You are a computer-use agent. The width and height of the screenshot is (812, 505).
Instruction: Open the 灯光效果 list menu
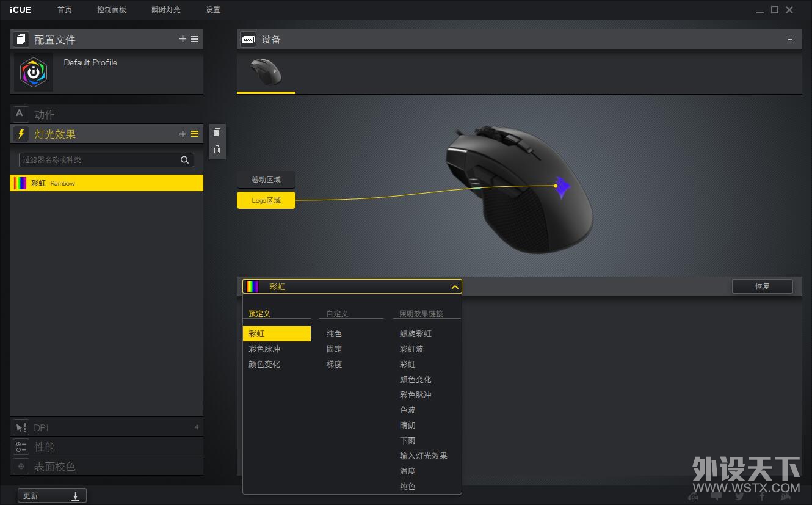coord(195,134)
